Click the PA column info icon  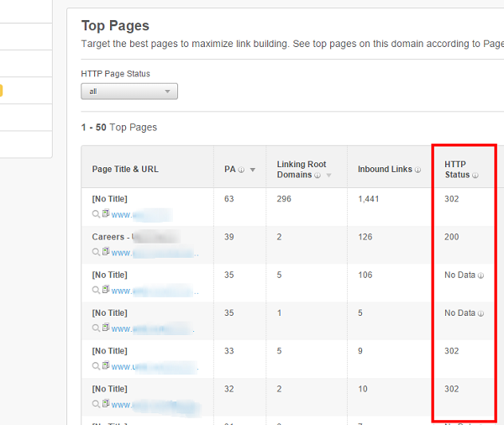coord(241,170)
